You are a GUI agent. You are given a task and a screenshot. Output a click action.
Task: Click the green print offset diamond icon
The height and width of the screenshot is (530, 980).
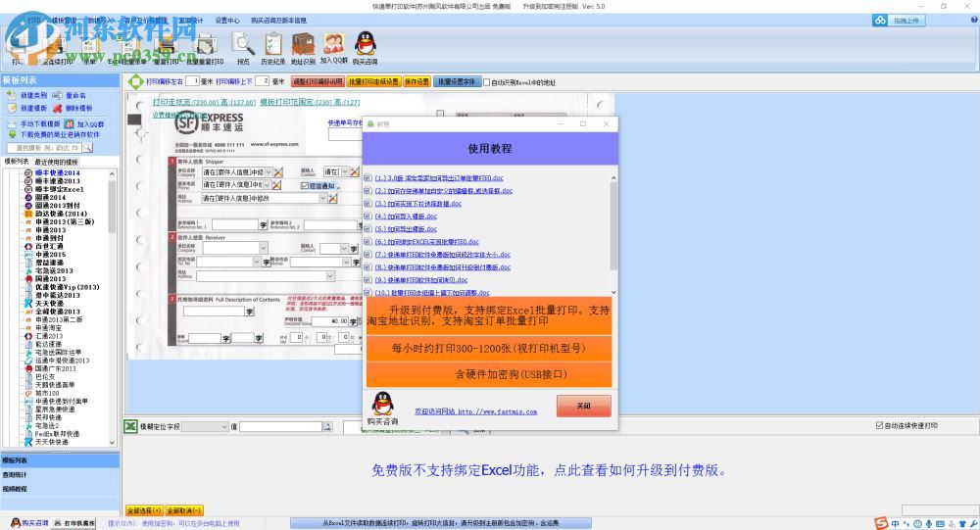click(135, 81)
